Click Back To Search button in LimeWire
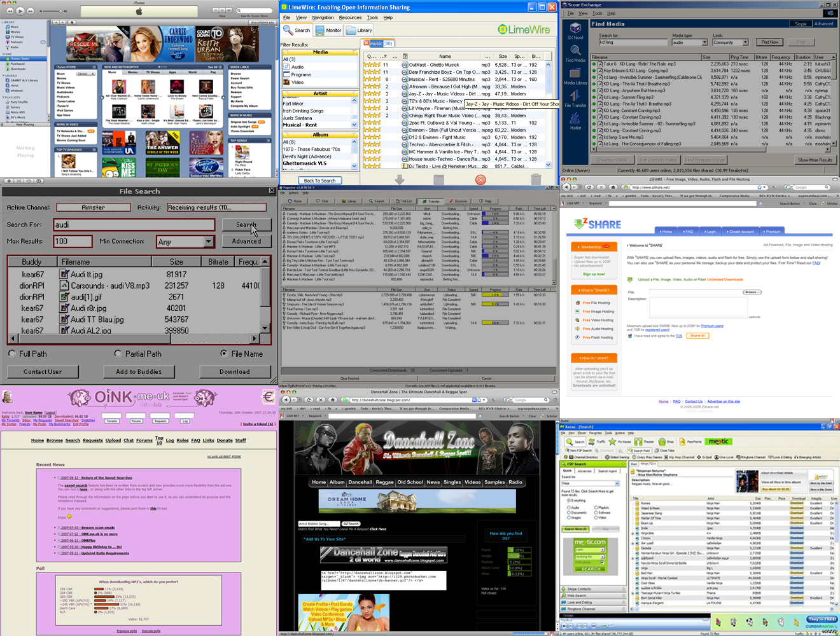The width and height of the screenshot is (840, 636). point(319,181)
